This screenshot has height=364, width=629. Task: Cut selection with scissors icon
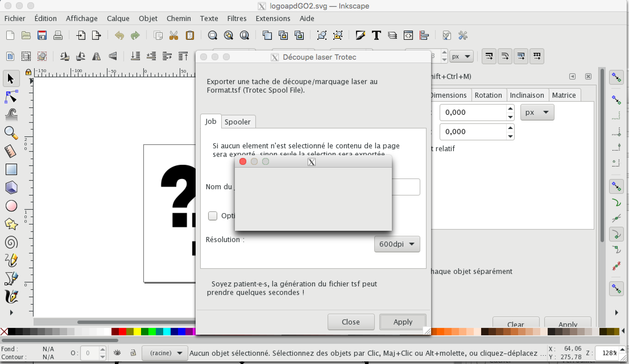tap(173, 36)
